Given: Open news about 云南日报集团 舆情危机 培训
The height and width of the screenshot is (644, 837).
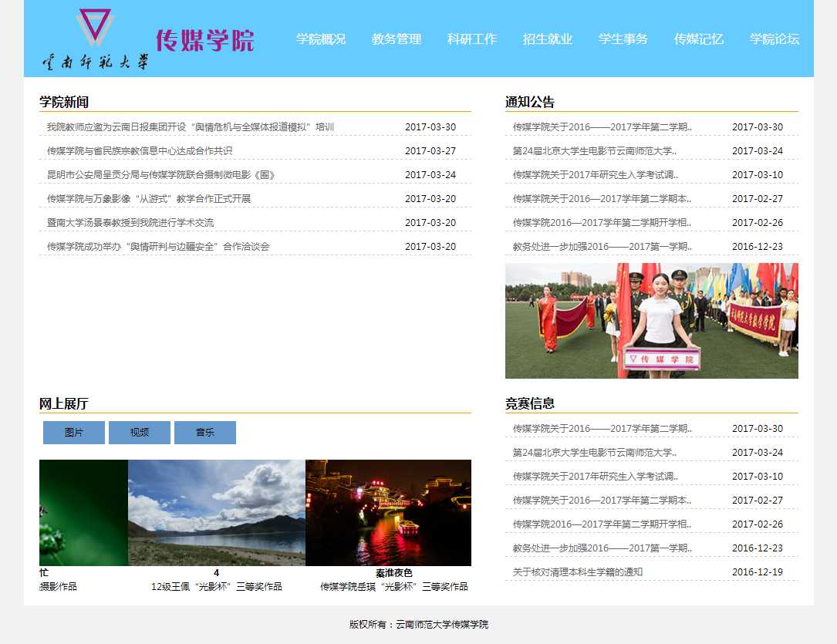Looking at the screenshot, I should click(x=191, y=127).
